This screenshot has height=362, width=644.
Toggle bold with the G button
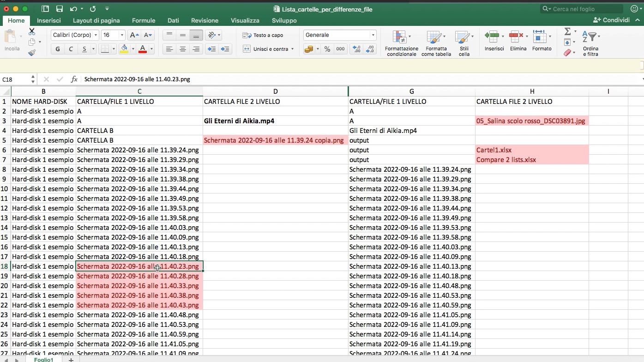coord(58,49)
